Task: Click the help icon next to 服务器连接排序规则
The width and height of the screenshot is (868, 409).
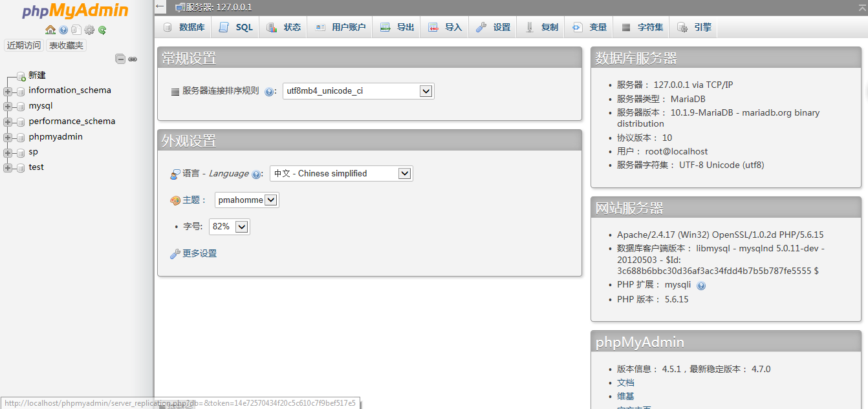Action: point(270,92)
